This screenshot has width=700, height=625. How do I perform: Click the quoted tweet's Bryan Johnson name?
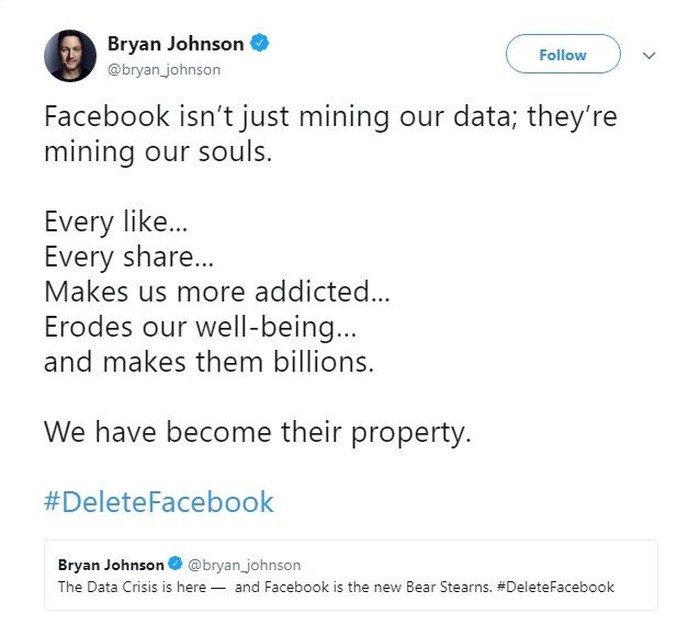tap(111, 565)
